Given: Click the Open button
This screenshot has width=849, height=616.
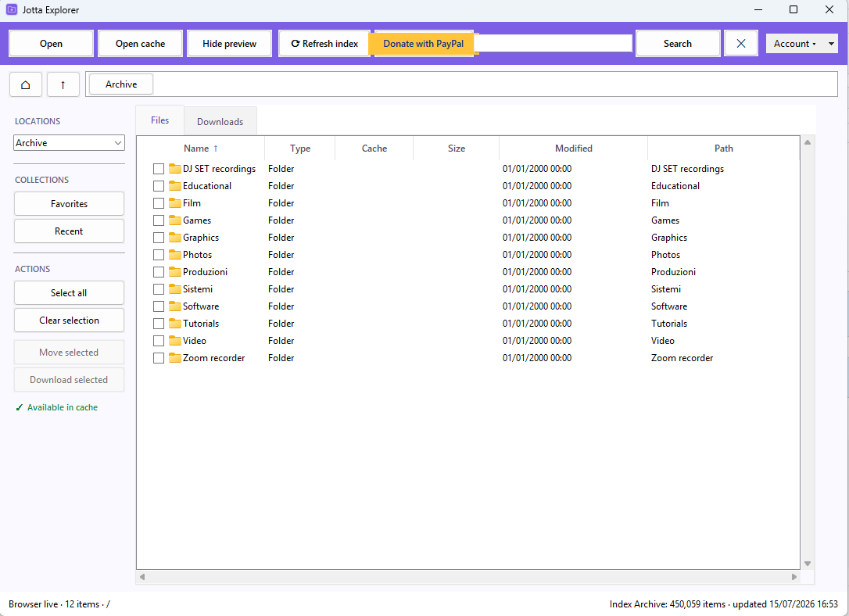Looking at the screenshot, I should click(x=51, y=44).
